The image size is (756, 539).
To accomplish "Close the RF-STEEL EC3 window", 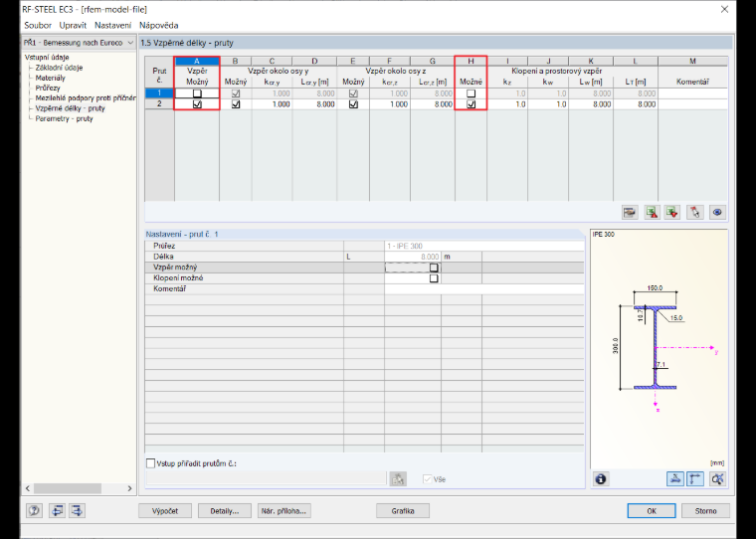I will 724,9.
